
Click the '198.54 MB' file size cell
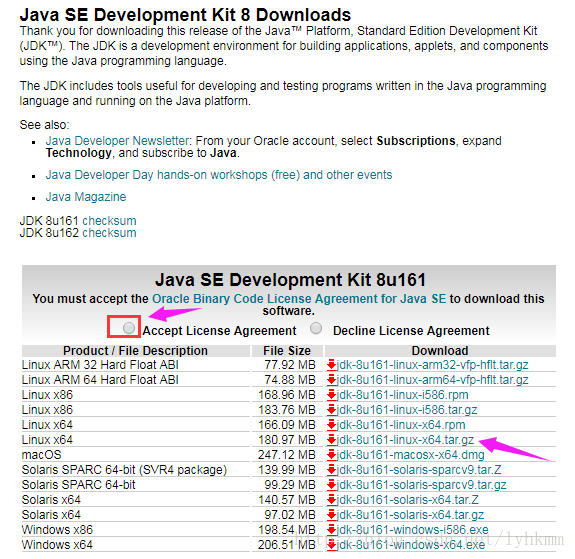[x=287, y=530]
